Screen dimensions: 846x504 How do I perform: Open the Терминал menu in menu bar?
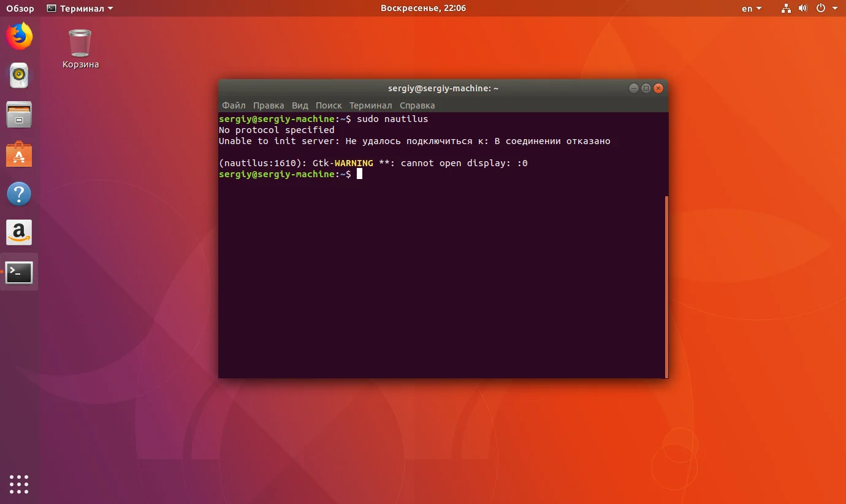[370, 105]
